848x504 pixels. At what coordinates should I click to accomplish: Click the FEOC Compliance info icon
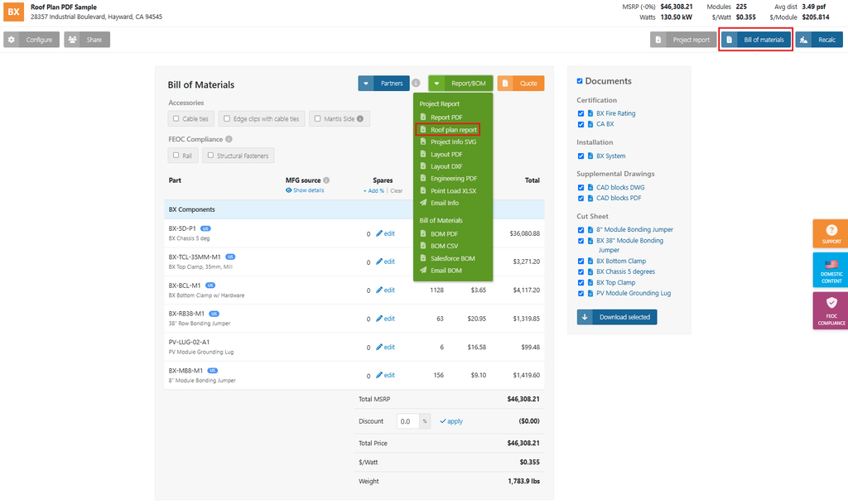(229, 139)
